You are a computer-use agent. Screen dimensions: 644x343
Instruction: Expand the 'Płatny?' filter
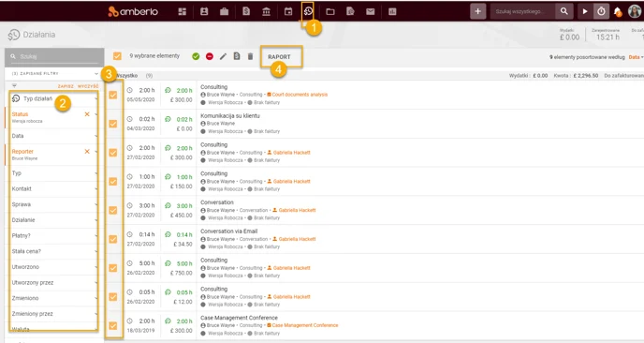coord(53,235)
